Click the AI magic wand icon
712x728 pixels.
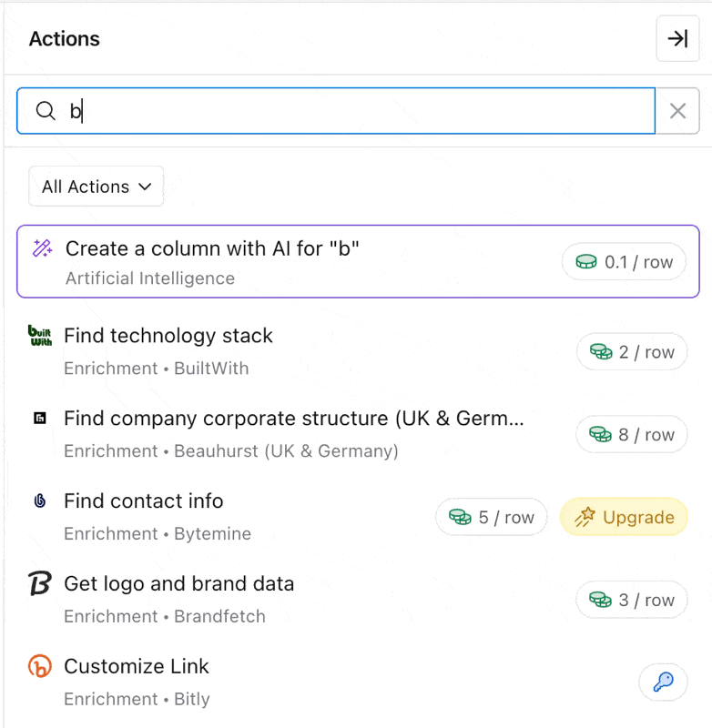pos(42,248)
